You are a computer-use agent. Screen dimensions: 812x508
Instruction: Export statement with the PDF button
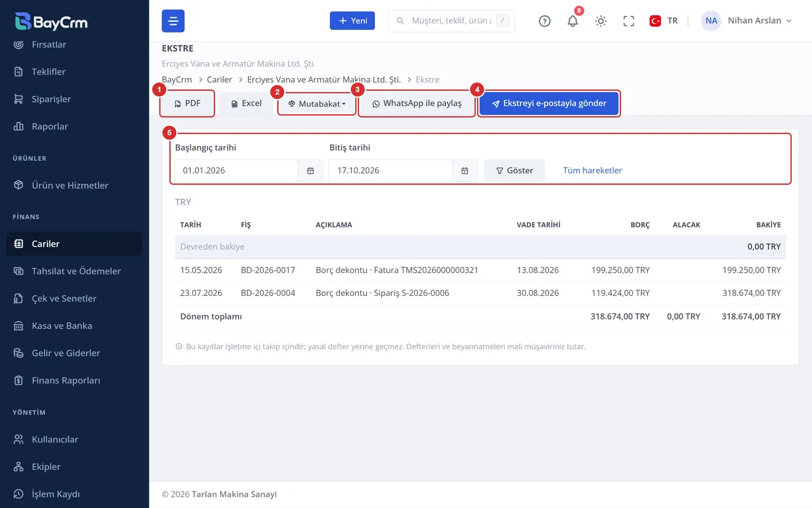187,104
